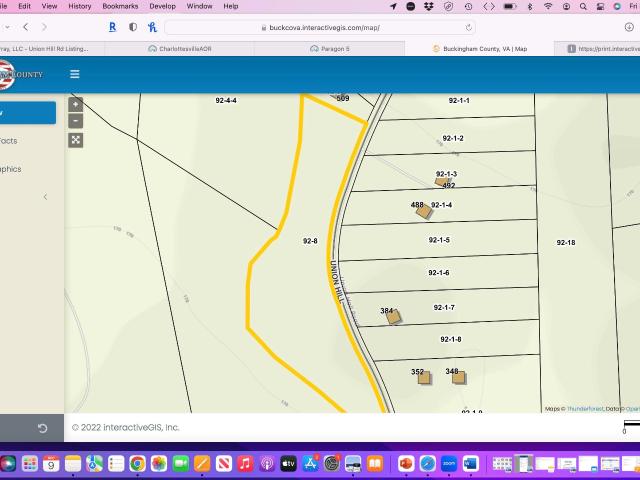Screen dimensions: 640x480
Task: Show Safari downloads
Action: (x=629, y=27)
